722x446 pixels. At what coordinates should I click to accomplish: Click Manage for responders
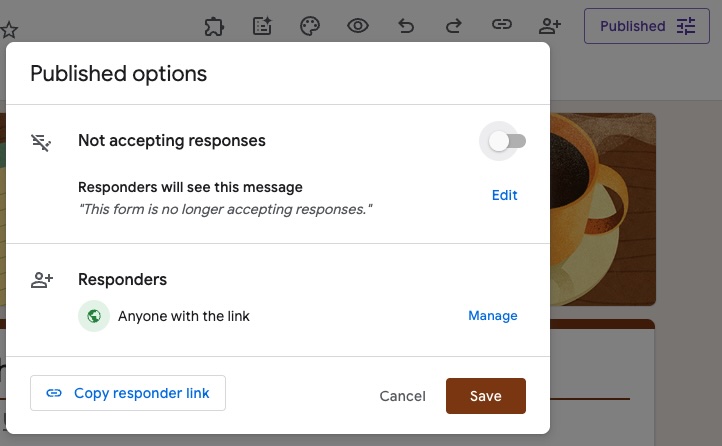pos(493,316)
